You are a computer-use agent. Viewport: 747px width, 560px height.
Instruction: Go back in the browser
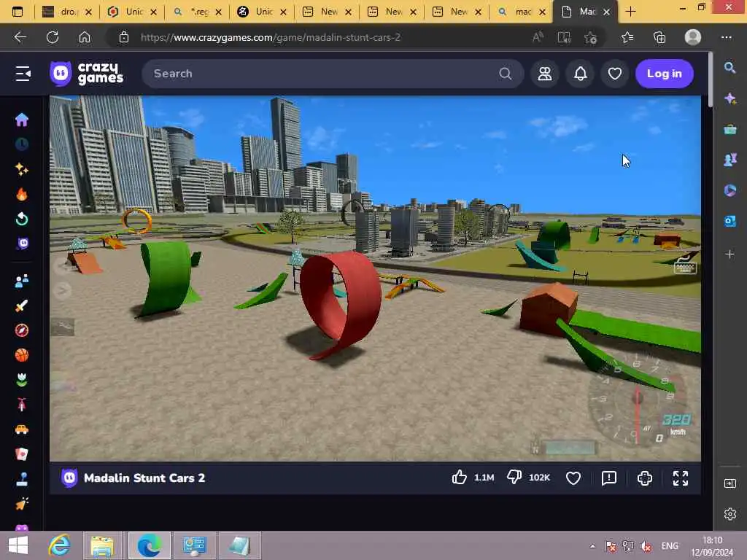(20, 37)
